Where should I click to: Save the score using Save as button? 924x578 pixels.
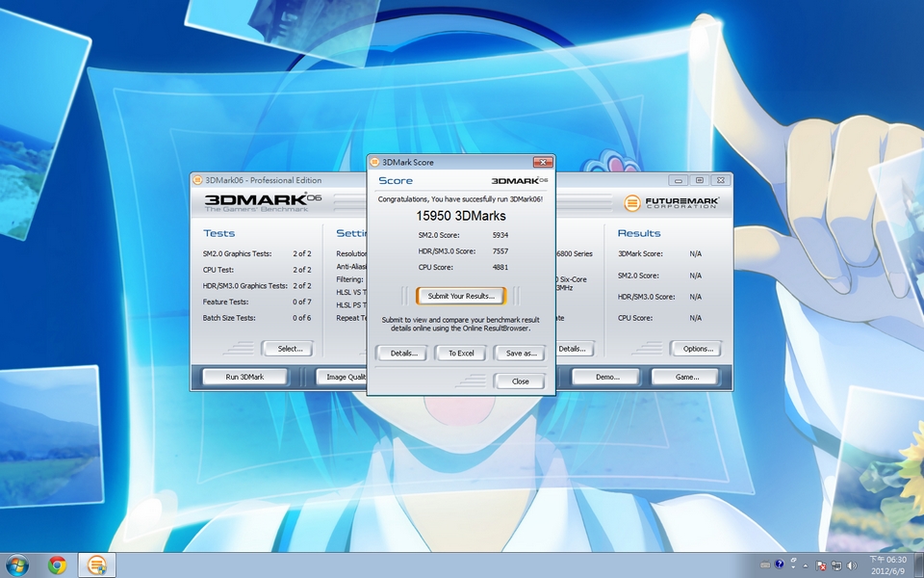click(521, 354)
